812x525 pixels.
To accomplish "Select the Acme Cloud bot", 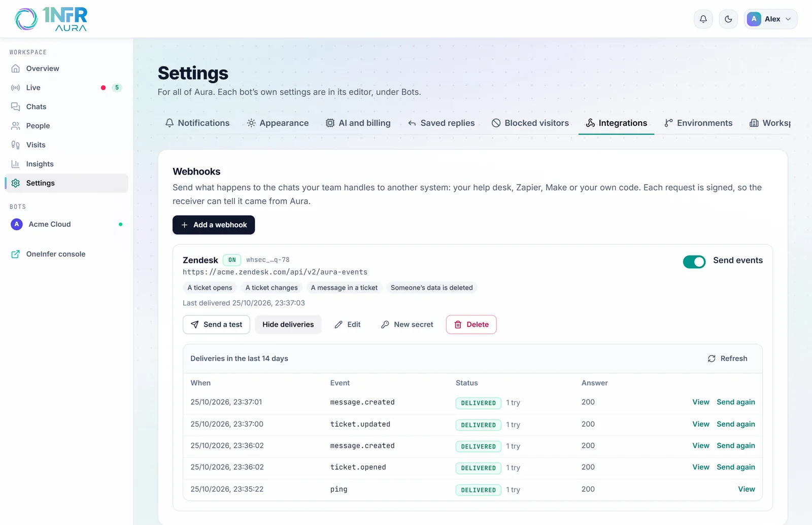I will (x=66, y=224).
